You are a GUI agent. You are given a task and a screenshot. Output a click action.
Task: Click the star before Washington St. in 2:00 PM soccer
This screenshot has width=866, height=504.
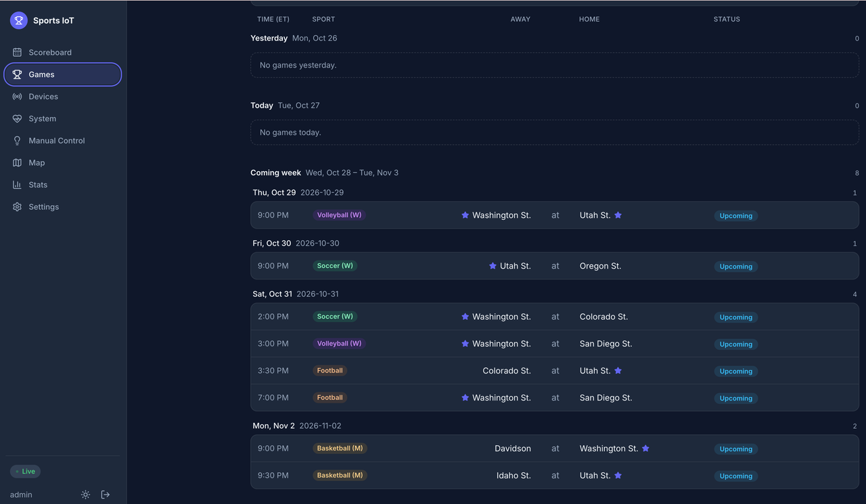465,317
